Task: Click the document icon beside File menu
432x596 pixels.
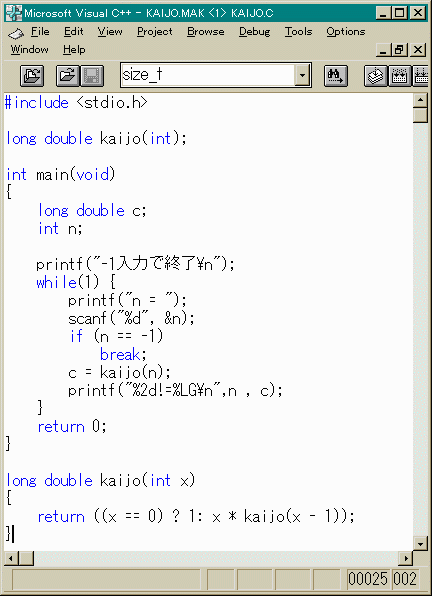Action: (16, 33)
